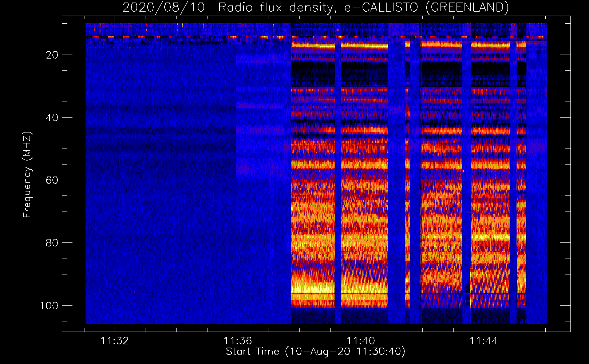Click the 11:40 time tick label
The height and width of the screenshot is (364, 589).
tap(361, 341)
